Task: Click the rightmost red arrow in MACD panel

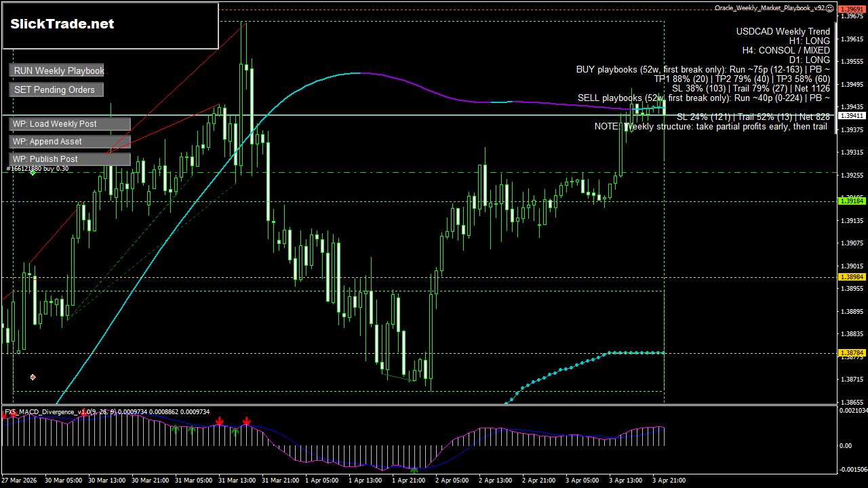Action: (x=247, y=422)
